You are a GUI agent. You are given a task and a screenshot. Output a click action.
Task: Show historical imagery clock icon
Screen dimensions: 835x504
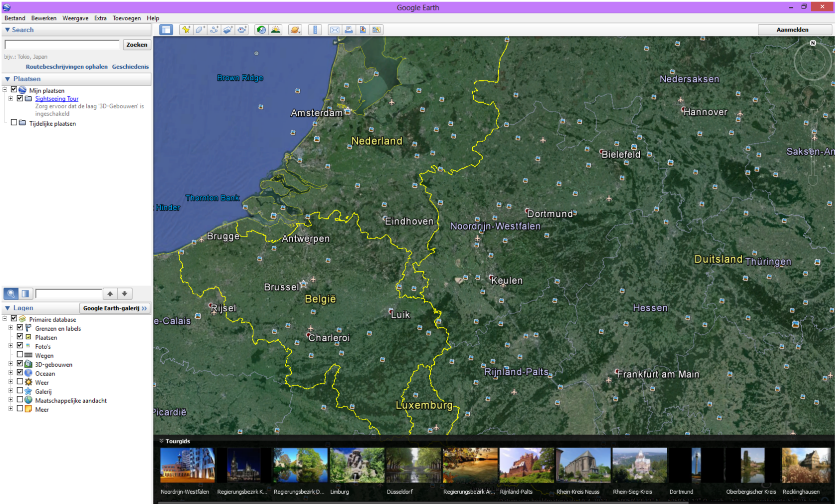(261, 30)
